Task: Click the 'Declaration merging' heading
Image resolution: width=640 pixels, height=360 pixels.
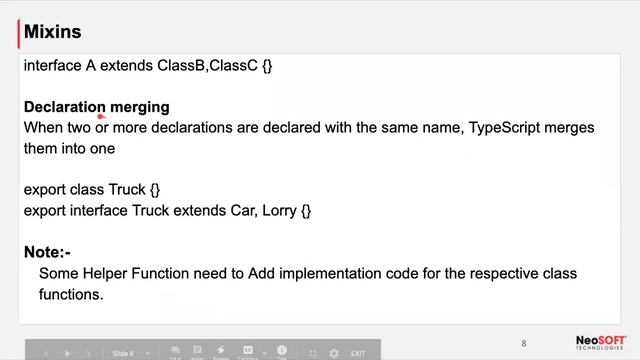Action: pyautogui.click(x=97, y=107)
